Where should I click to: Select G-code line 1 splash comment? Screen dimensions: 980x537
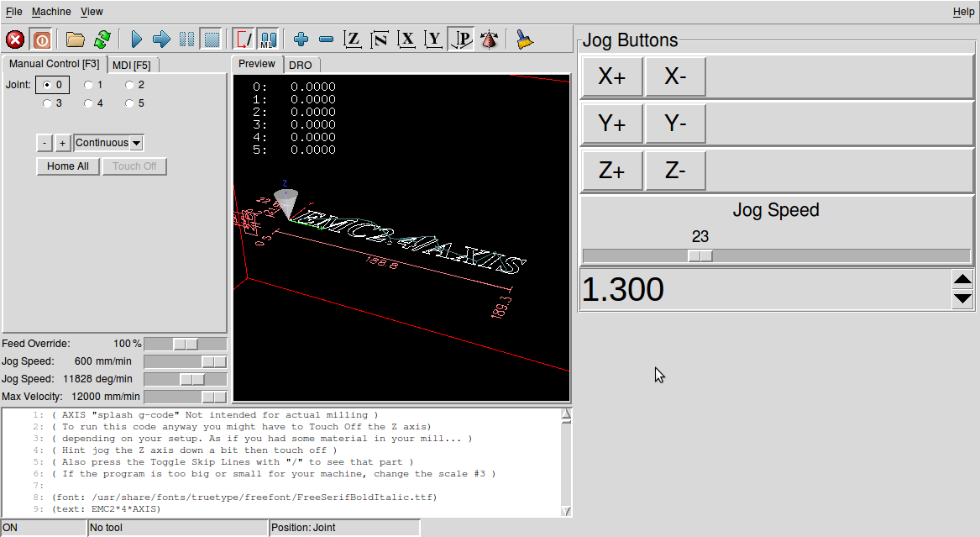point(215,415)
